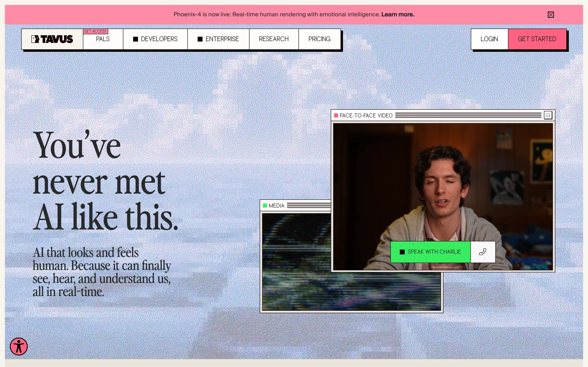Image resolution: width=588 pixels, height=367 pixels.
Task: Click the green Speak with Charlie button
Action: click(x=430, y=252)
